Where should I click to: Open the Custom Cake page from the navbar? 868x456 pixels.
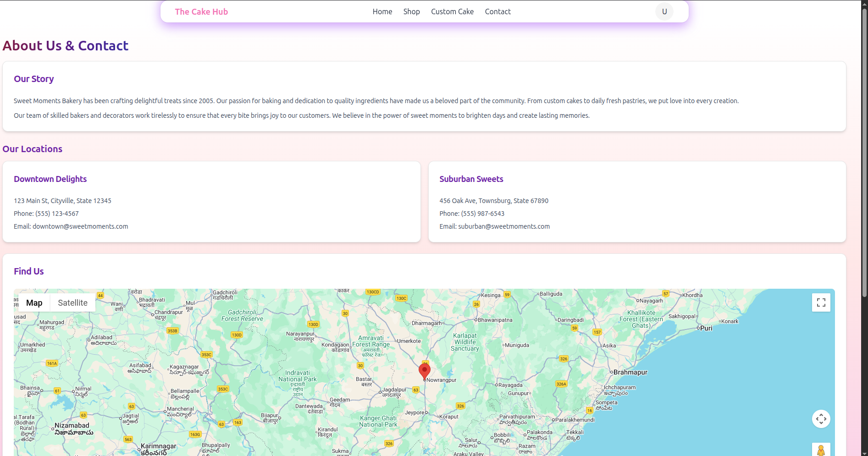(452, 11)
